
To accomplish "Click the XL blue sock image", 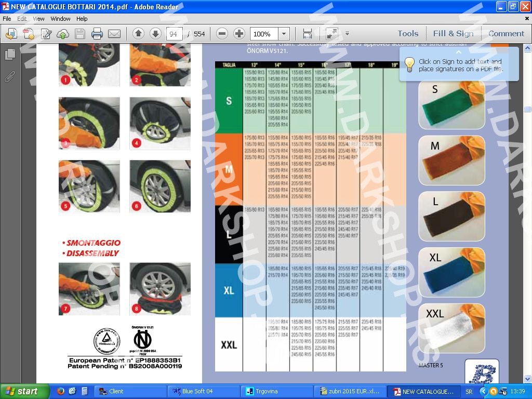I will [451, 272].
